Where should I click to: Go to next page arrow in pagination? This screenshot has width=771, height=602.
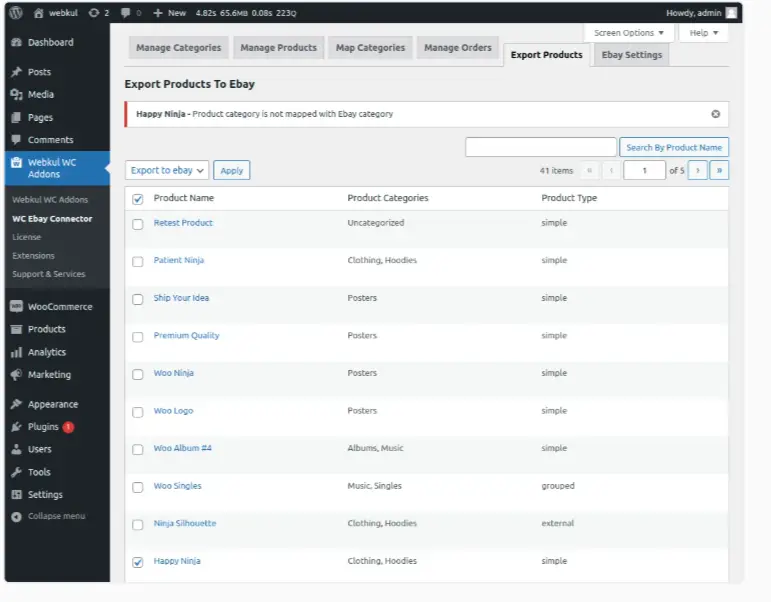[698, 170]
